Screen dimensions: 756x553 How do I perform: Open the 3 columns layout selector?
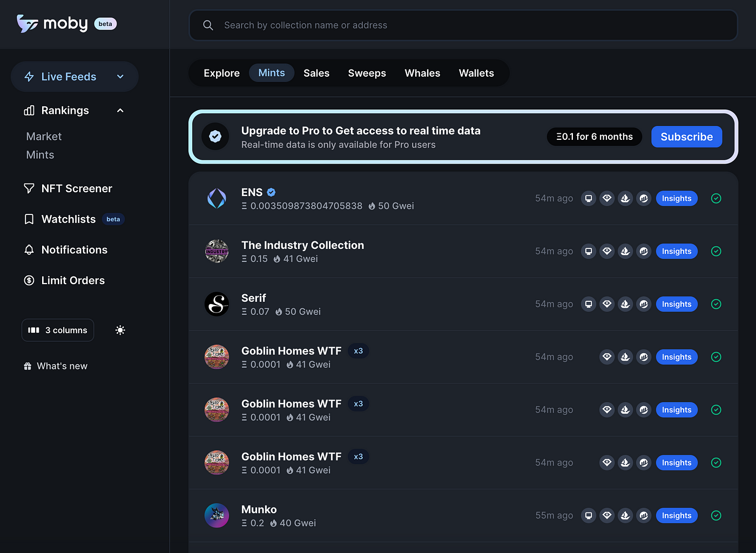tap(58, 330)
